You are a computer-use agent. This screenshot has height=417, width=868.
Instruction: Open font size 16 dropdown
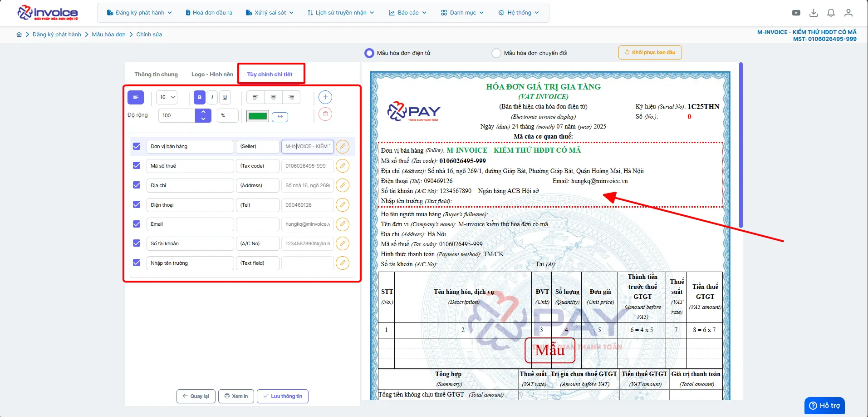167,97
